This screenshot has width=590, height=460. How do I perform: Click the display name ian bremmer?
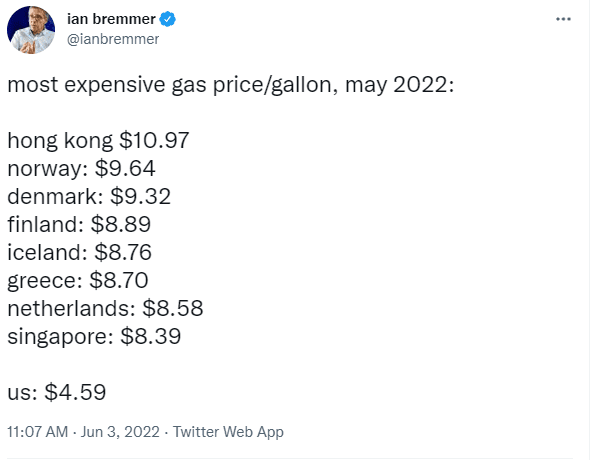(111, 19)
